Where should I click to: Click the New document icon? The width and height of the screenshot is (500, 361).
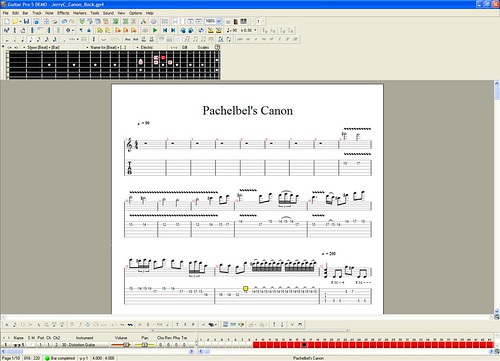[x=7, y=21]
